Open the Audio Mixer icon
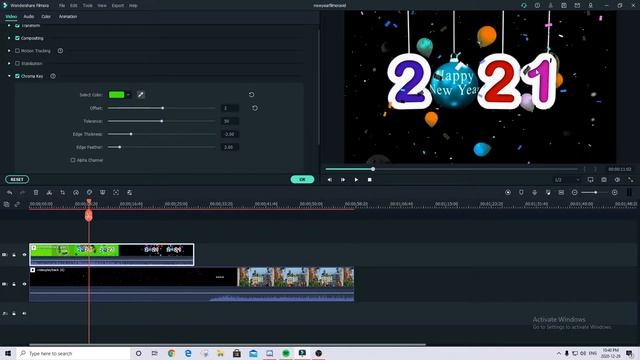Viewport: 640px width, 360px height. click(548, 192)
